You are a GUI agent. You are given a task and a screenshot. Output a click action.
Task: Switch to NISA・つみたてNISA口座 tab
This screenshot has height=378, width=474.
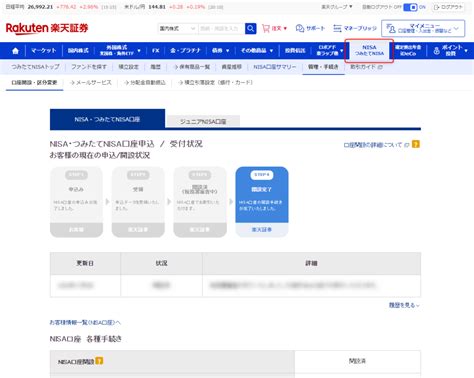[107, 119]
